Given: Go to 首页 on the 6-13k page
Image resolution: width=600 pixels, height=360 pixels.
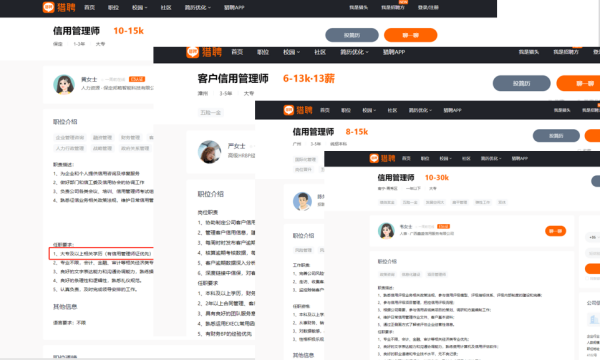Looking at the screenshot, I should click(x=237, y=52).
